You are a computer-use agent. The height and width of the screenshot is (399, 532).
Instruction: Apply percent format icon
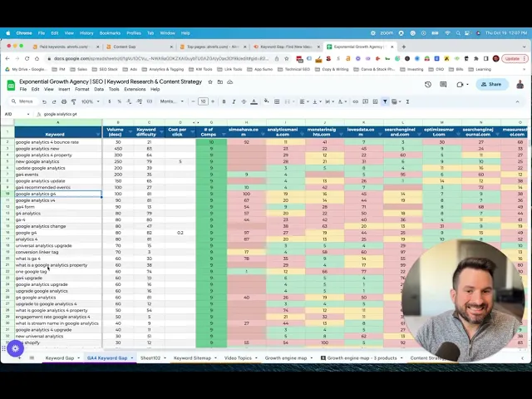coord(120,101)
